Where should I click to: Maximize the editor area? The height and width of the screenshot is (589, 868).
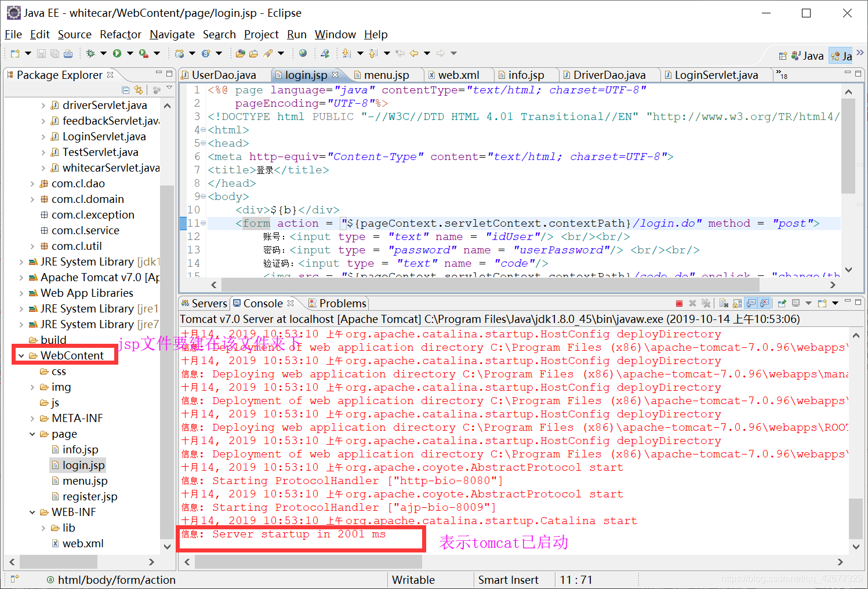coord(859,73)
